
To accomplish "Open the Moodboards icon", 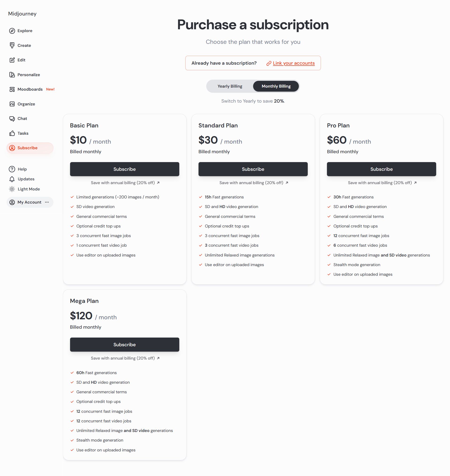I will (12, 89).
